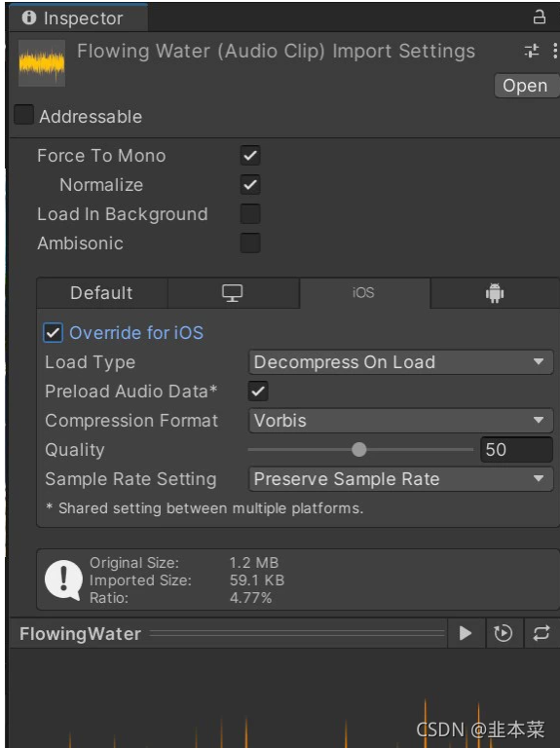Image resolution: width=560 pixels, height=748 pixels.
Task: Enable the Ambisonic checkbox
Action: click(x=250, y=243)
